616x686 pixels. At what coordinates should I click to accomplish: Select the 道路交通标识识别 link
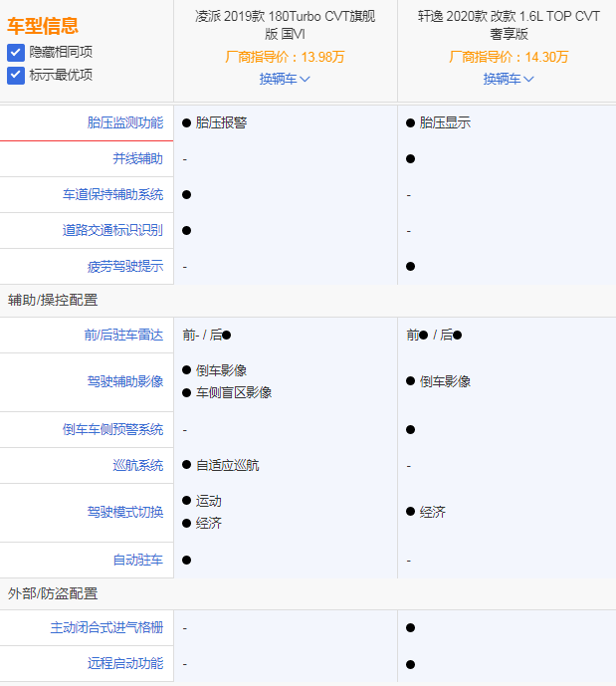[x=112, y=231]
